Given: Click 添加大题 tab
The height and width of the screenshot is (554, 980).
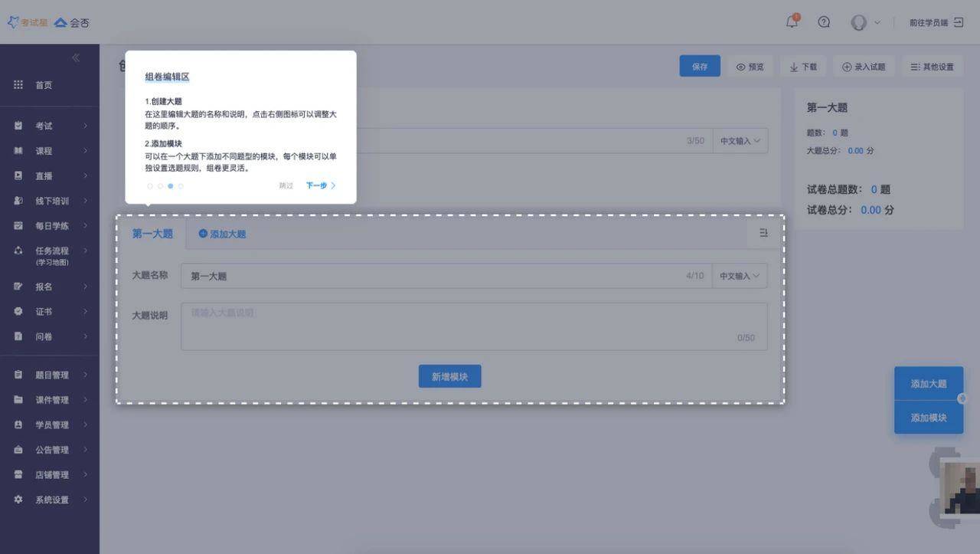Looking at the screenshot, I should click(x=223, y=234).
